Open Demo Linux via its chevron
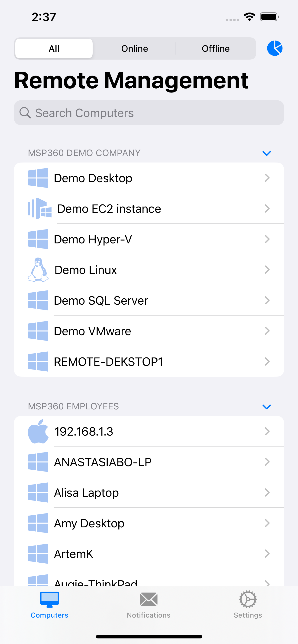Image resolution: width=298 pixels, height=644 pixels. point(267,270)
